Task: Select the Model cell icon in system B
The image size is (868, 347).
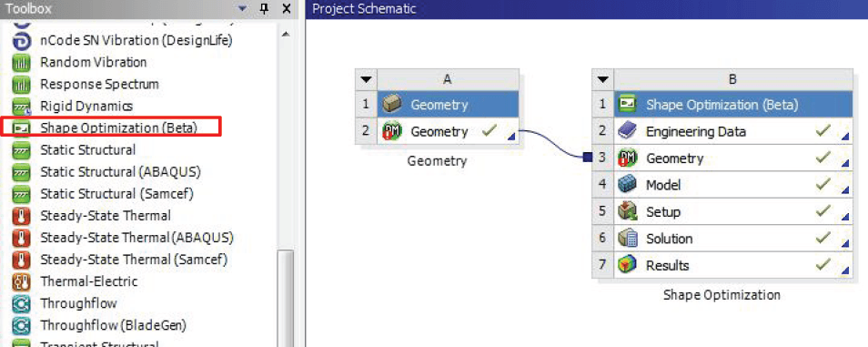Action: 627,185
